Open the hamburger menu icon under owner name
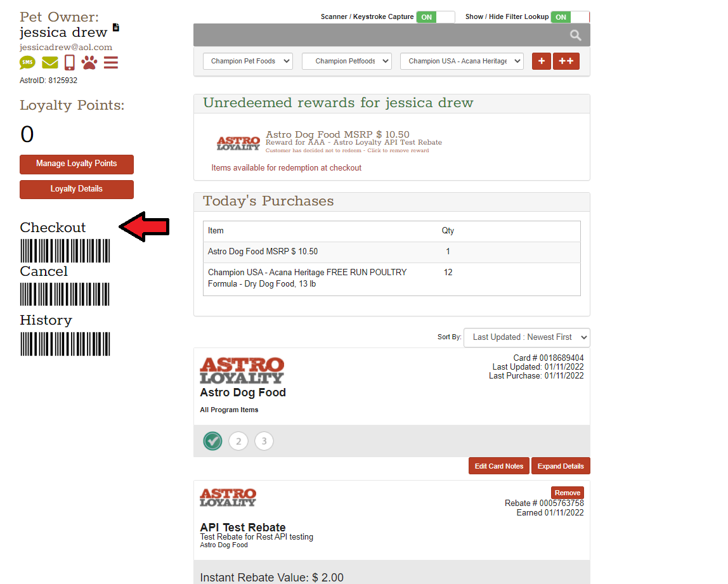Screen dimensions: 728x584 (111, 63)
